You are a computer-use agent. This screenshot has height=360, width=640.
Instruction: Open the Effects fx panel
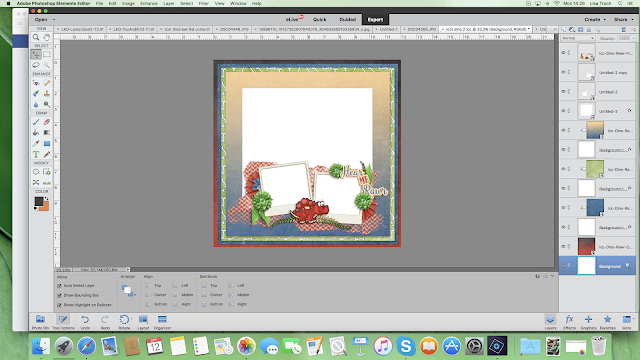(569, 322)
